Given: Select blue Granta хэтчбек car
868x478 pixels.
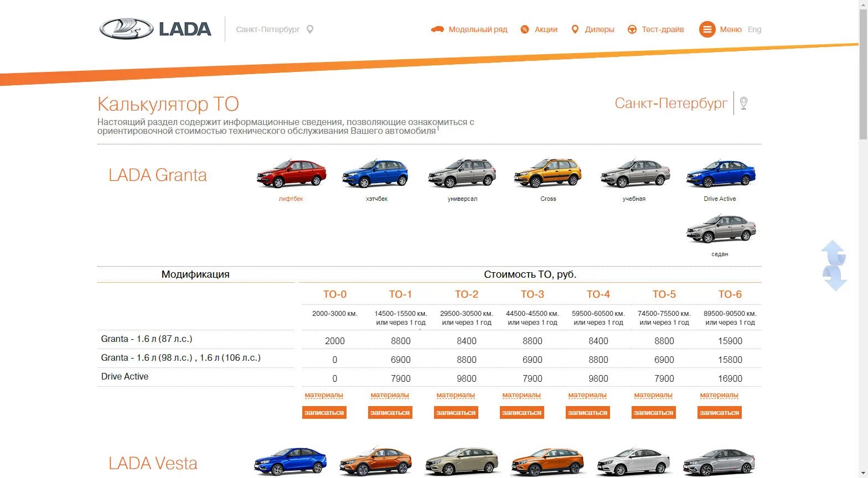Looking at the screenshot, I should pos(376,174).
